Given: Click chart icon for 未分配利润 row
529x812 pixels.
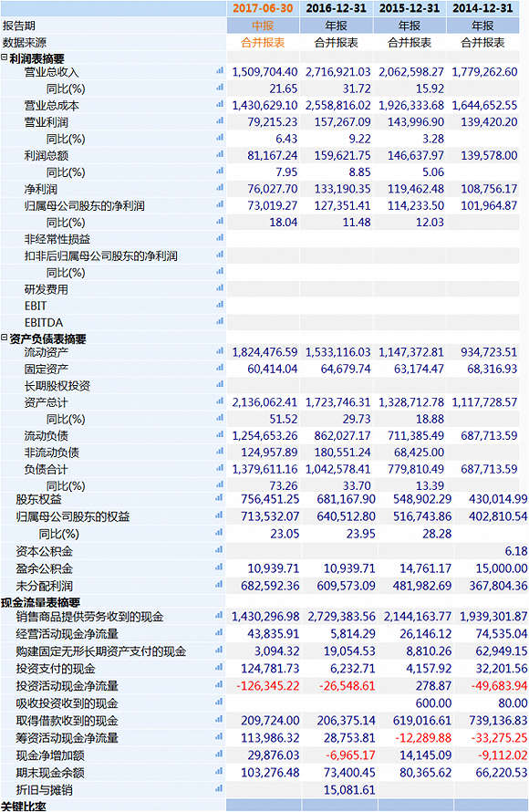Looking at the screenshot, I should click(219, 585).
